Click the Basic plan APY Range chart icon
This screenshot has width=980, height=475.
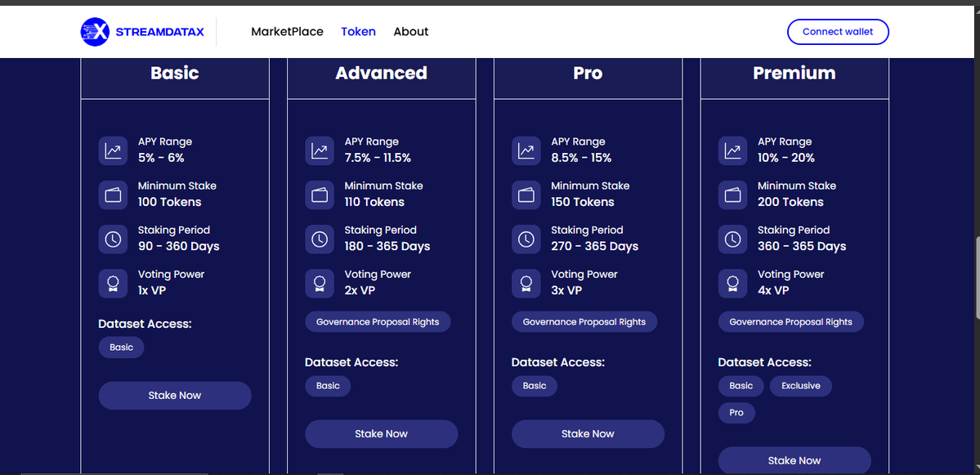point(113,150)
